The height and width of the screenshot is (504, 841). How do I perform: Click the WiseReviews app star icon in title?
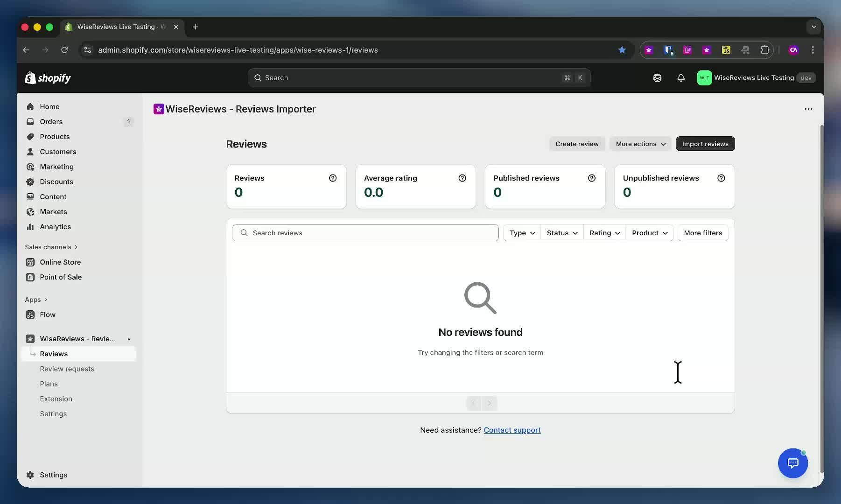click(x=159, y=109)
